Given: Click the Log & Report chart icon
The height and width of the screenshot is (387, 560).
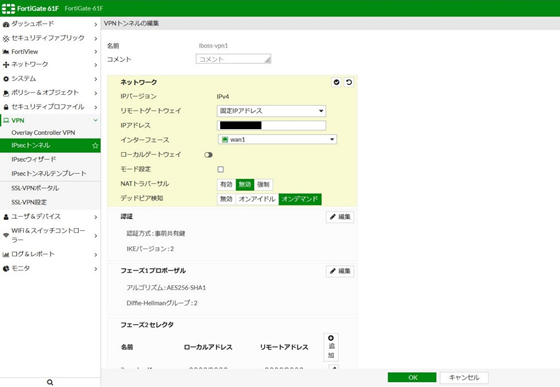Looking at the screenshot, I should coord(6,255).
